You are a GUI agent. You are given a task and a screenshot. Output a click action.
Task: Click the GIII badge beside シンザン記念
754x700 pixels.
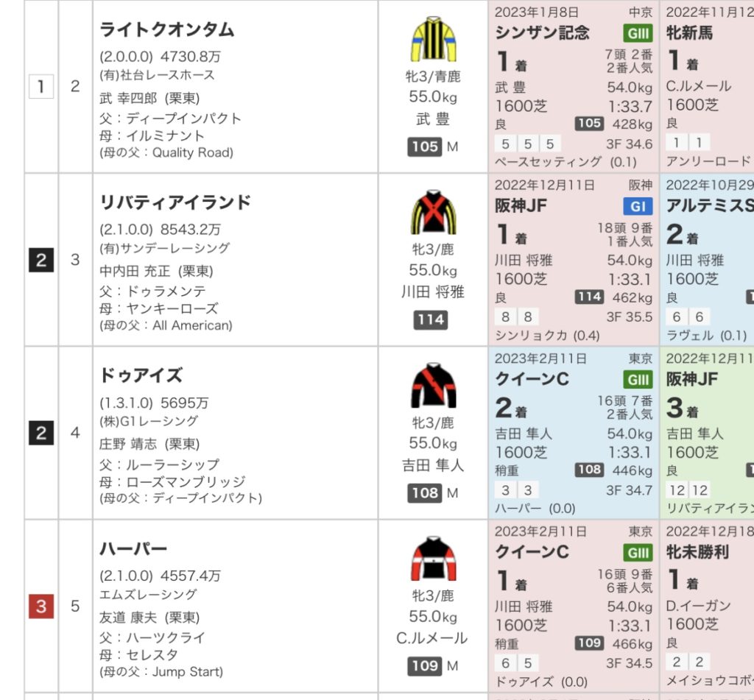pyautogui.click(x=638, y=33)
